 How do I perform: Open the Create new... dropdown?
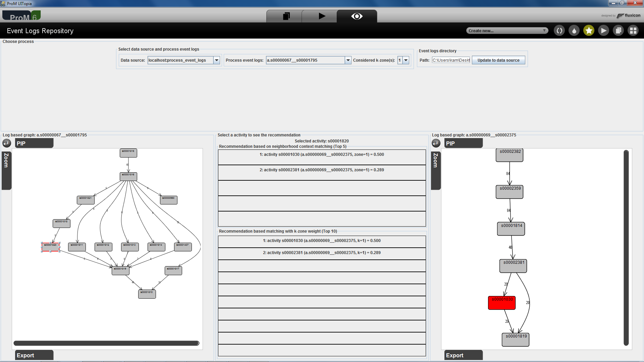click(x=507, y=31)
